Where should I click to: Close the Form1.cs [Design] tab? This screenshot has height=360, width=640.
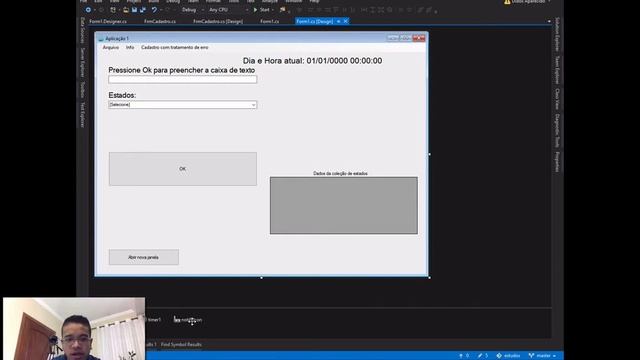[x=346, y=21]
